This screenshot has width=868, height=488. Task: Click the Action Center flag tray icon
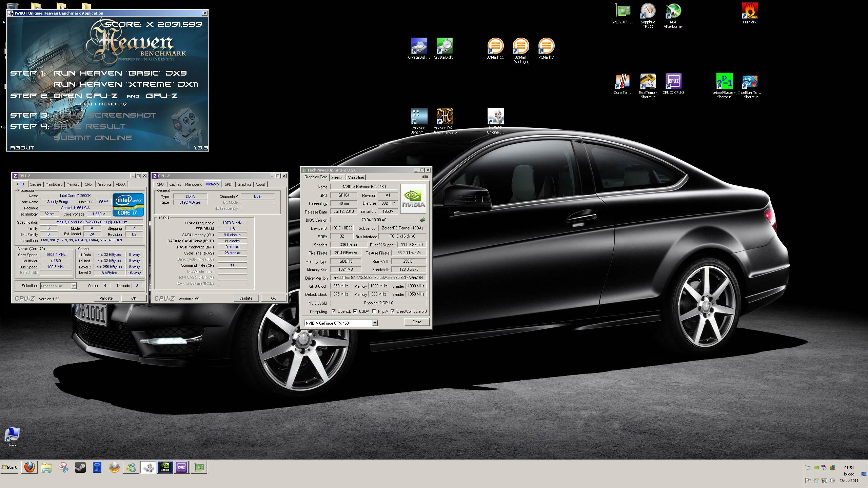pyautogui.click(x=808, y=481)
